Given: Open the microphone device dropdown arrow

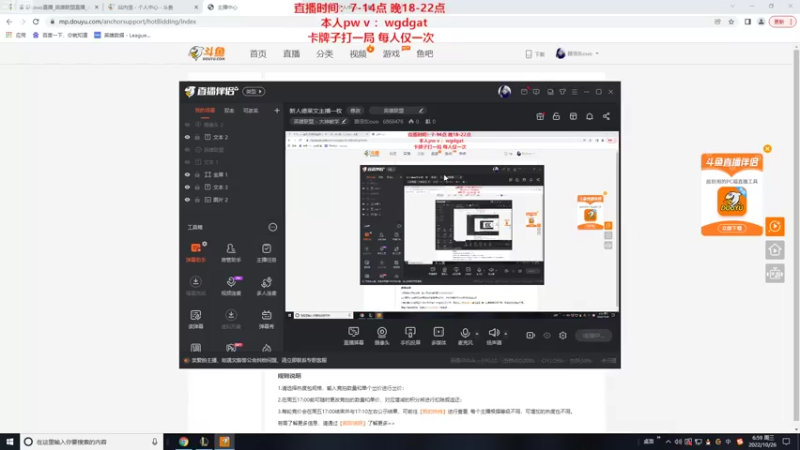Looking at the screenshot, I should pyautogui.click(x=477, y=334).
